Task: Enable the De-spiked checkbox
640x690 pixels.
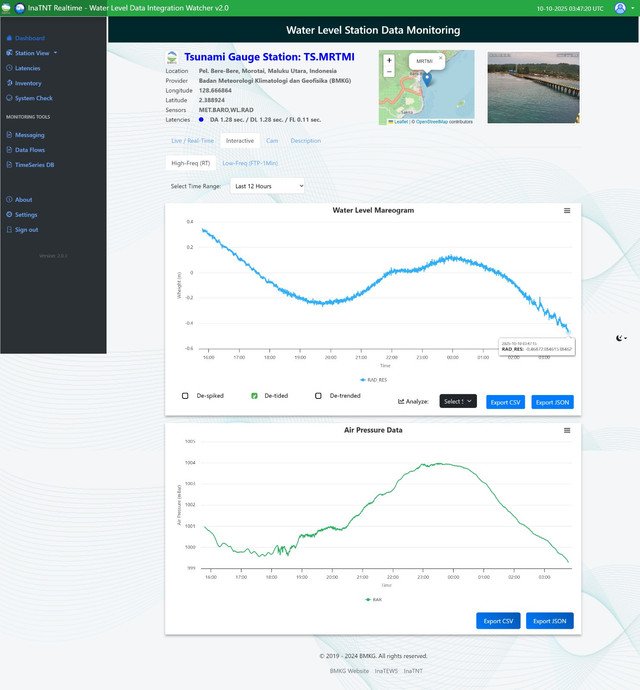Action: pos(185,396)
